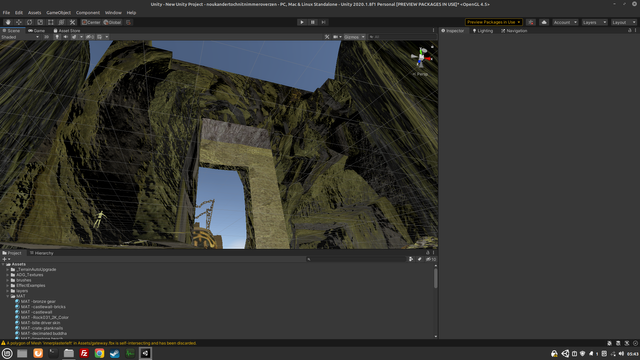The height and width of the screenshot is (360, 640).
Task: Select the Scale tool
Action: coord(40,22)
